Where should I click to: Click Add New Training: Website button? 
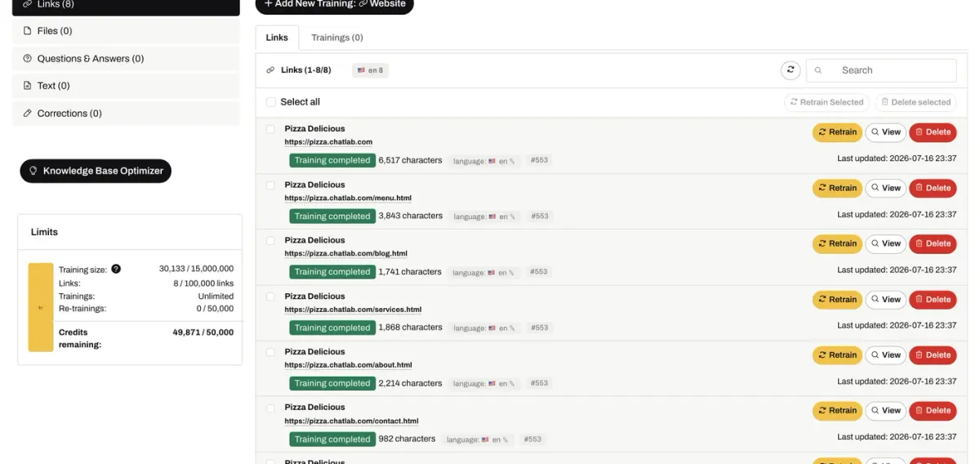(x=335, y=5)
